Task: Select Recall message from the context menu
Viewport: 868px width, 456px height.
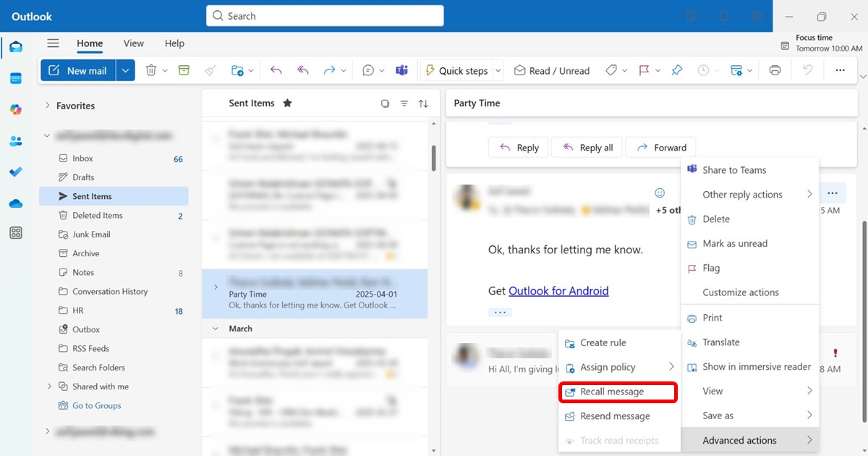Action: pos(618,392)
